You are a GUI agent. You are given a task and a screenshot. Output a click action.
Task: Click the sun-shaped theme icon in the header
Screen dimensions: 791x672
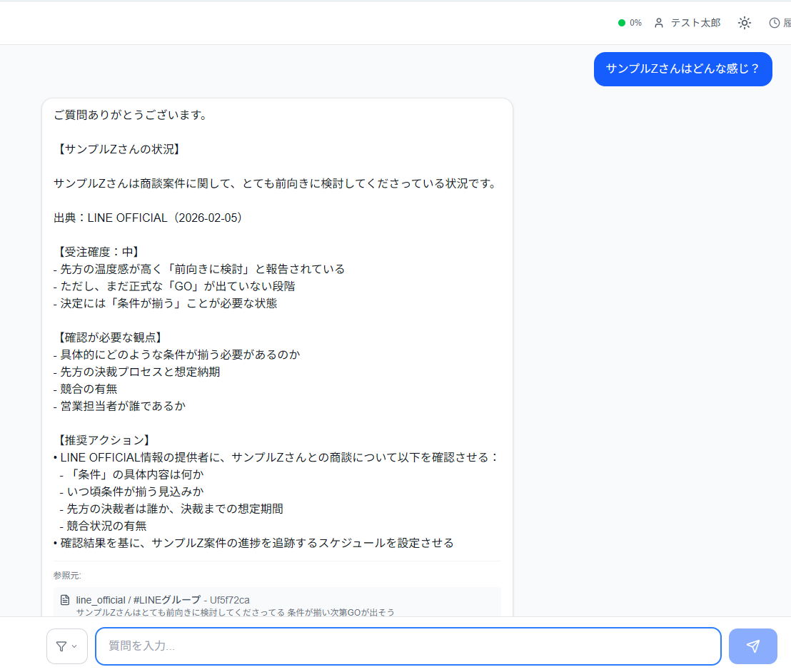click(744, 22)
